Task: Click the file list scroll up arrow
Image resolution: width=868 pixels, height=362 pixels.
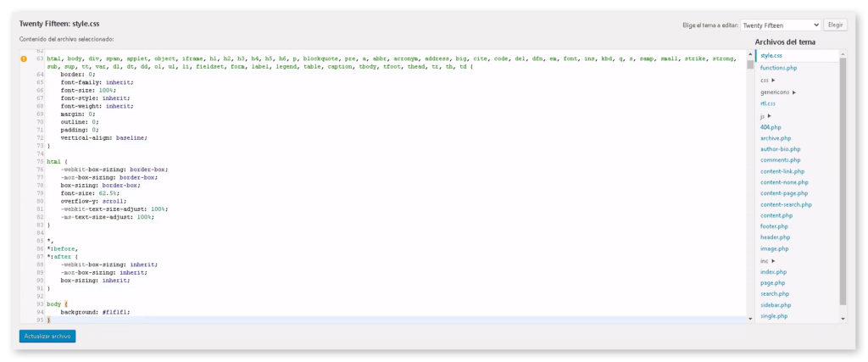Action: [843, 53]
